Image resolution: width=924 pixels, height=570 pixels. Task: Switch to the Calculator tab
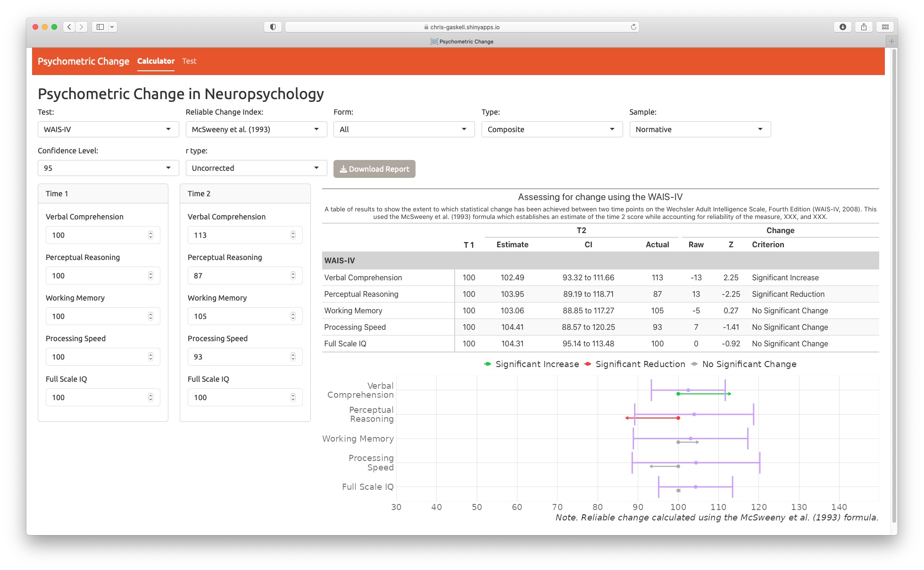(156, 61)
